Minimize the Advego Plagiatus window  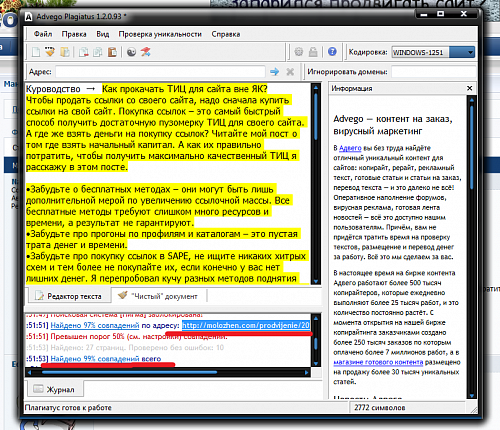(x=424, y=14)
